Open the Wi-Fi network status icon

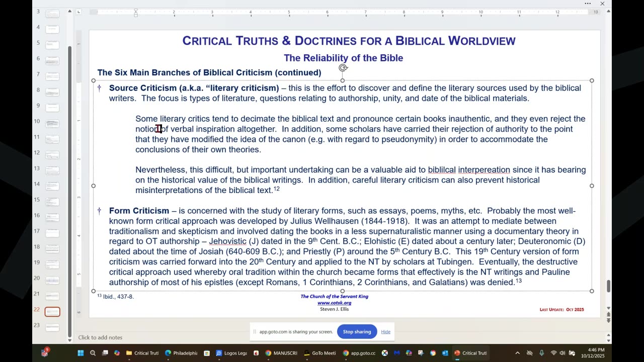(x=553, y=353)
